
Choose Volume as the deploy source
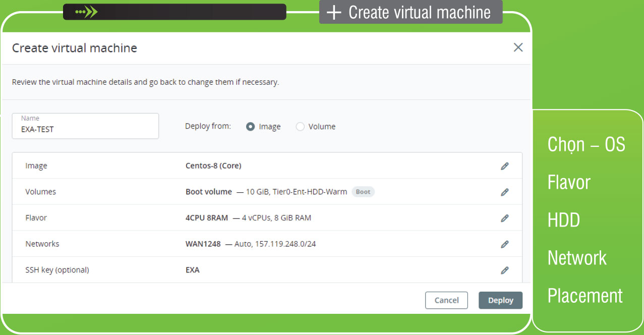pyautogui.click(x=300, y=127)
